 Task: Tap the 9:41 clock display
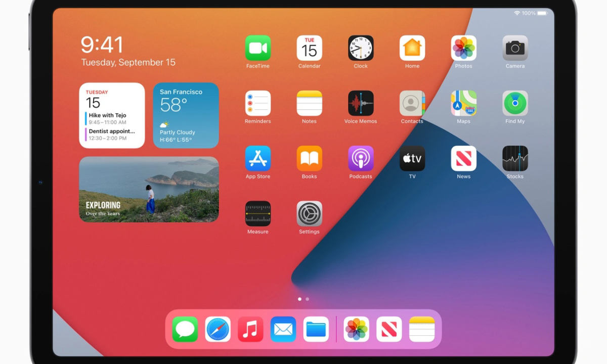[x=102, y=45]
